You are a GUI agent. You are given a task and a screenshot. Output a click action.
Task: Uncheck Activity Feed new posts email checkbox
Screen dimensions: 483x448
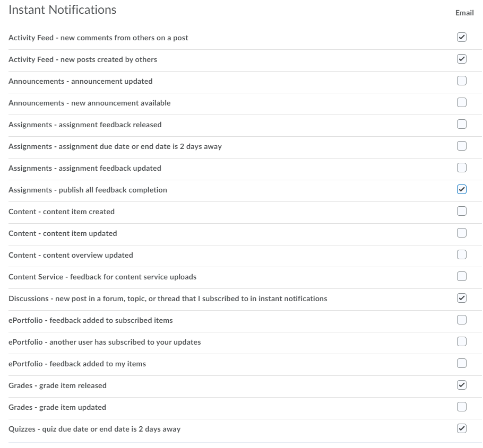[462, 59]
